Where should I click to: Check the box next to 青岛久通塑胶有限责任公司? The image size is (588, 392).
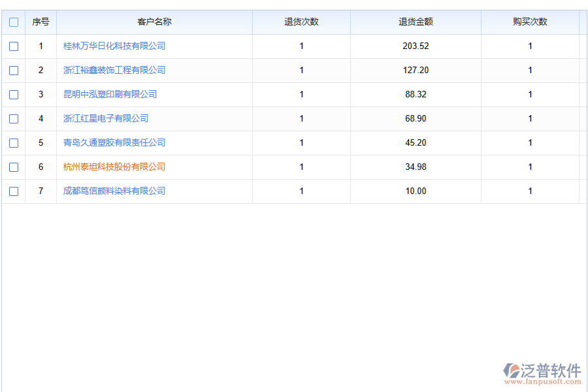[x=13, y=142]
